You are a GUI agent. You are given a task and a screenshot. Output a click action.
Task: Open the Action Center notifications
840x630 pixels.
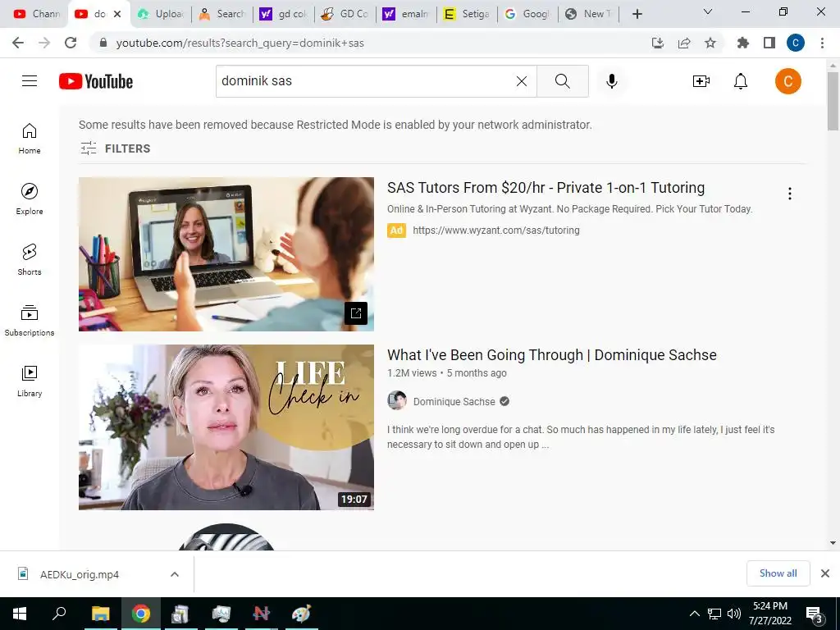click(814, 614)
